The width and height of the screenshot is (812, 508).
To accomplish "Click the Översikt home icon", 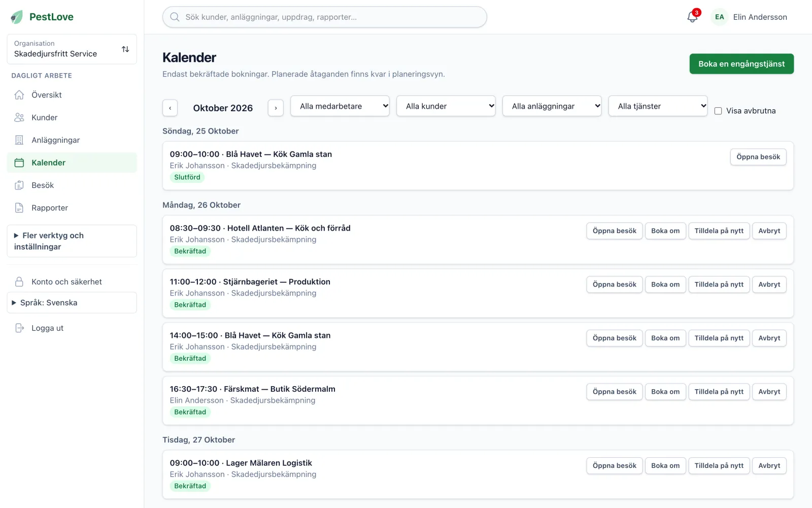I will pyautogui.click(x=19, y=95).
